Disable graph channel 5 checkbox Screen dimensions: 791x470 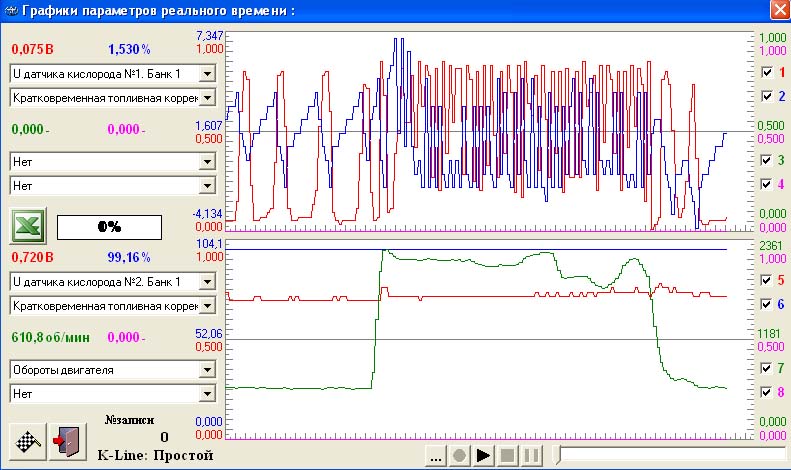click(766, 280)
